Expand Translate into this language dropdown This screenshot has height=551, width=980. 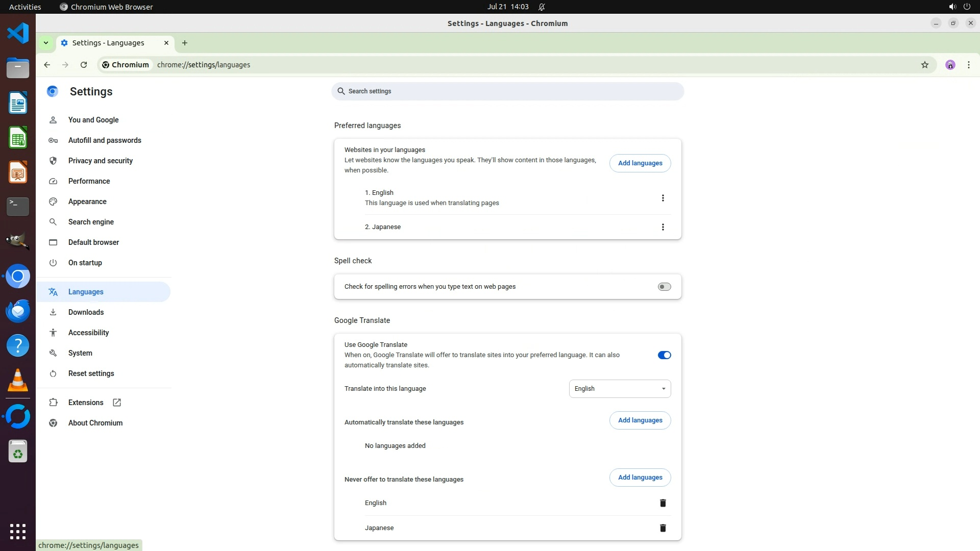(x=620, y=389)
